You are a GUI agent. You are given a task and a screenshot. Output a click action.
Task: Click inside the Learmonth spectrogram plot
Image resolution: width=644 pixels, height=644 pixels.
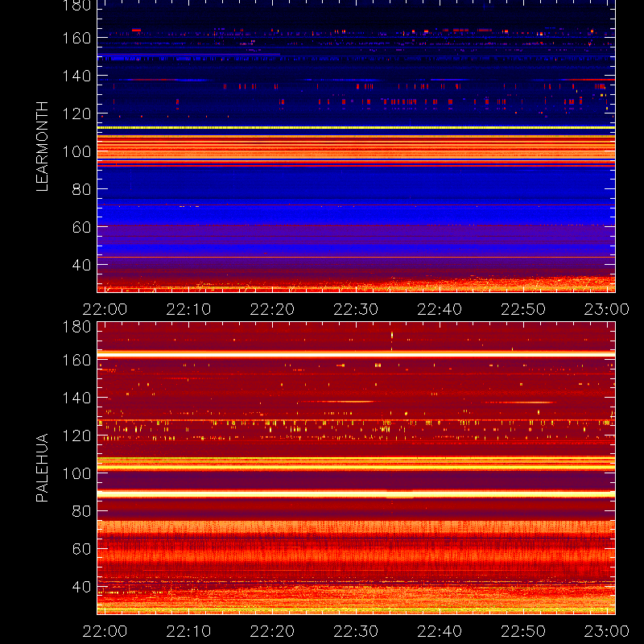(356, 147)
